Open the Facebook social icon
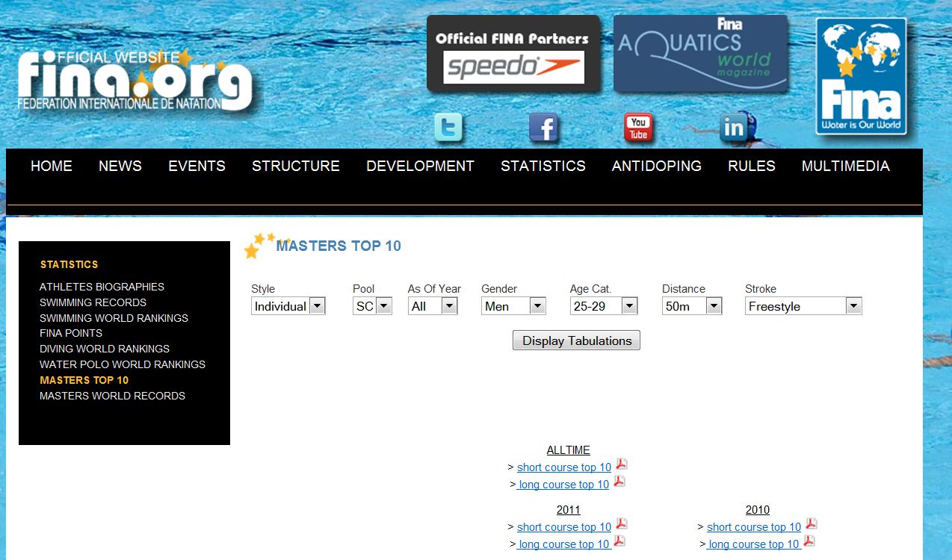Viewport: 952px width, 560px height. [544, 128]
